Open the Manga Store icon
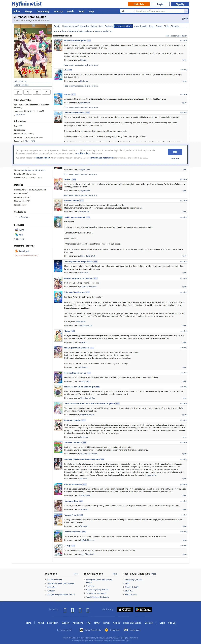Image resolution: width=201 pixels, height=644 pixels. (x=126, y=630)
